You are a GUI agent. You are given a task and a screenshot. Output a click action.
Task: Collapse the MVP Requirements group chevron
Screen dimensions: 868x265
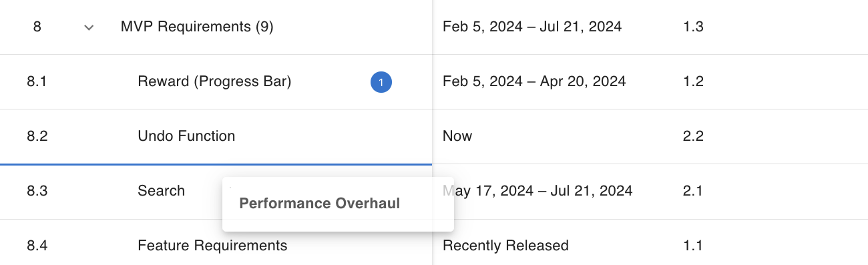click(x=89, y=27)
